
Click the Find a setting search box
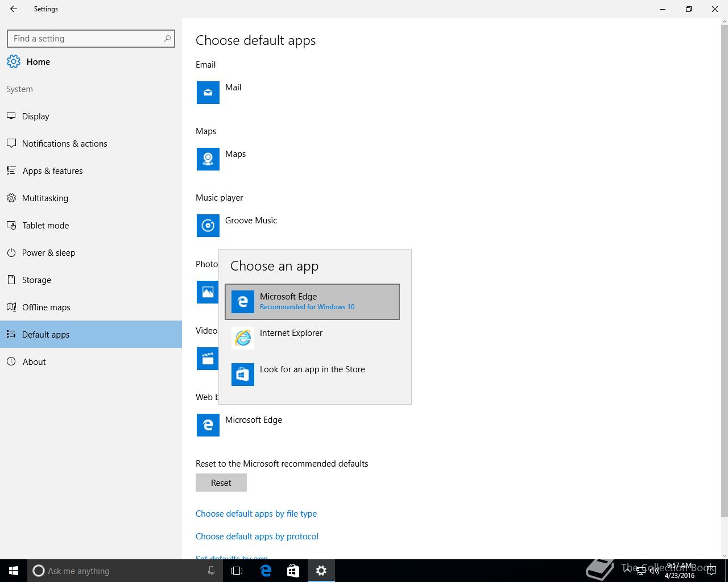pyautogui.click(x=91, y=39)
